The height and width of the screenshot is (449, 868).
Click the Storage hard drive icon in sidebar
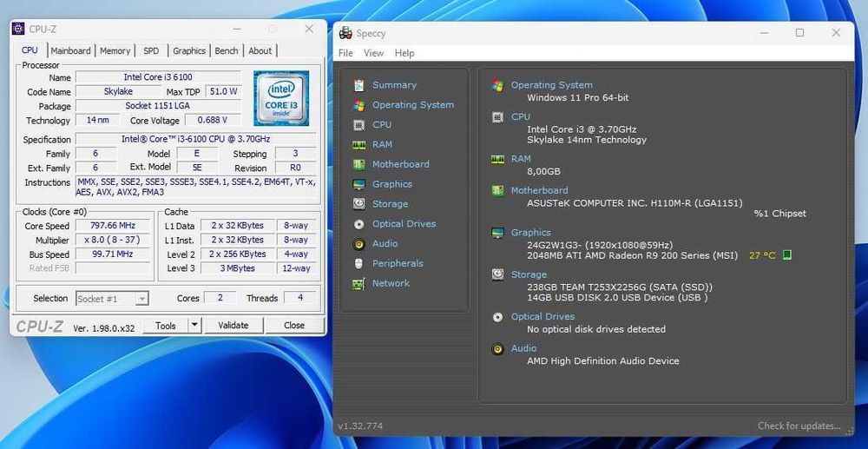(x=358, y=204)
